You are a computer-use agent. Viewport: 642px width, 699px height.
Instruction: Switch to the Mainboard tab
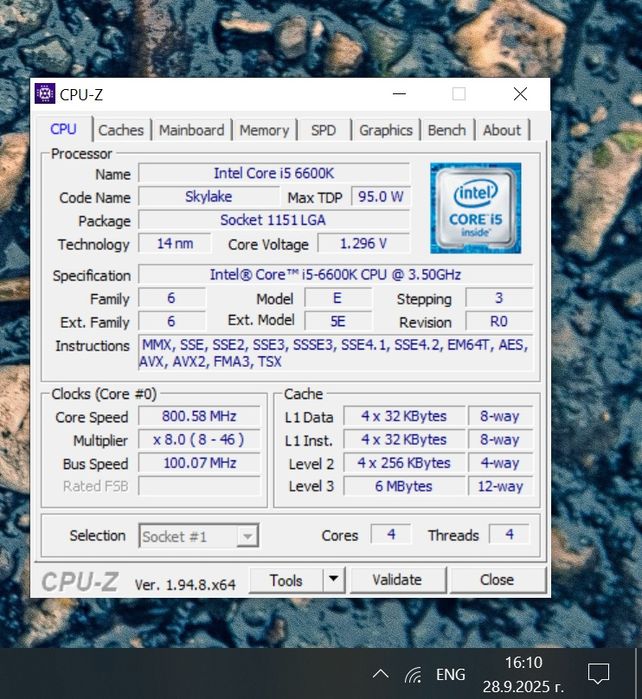point(192,130)
